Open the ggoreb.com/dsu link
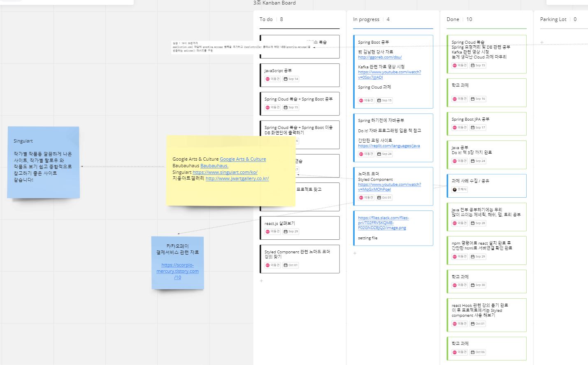 (380, 57)
